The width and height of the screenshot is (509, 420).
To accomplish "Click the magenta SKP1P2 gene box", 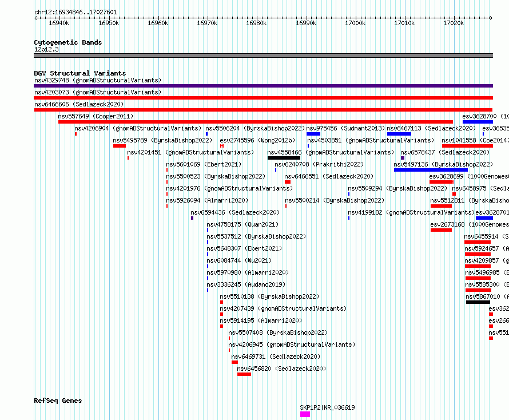I will (305, 414).
